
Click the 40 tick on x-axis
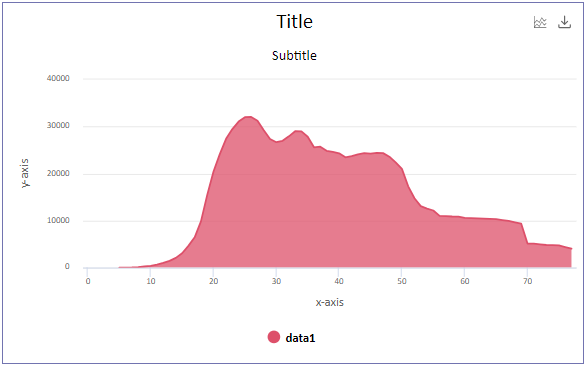339,281
